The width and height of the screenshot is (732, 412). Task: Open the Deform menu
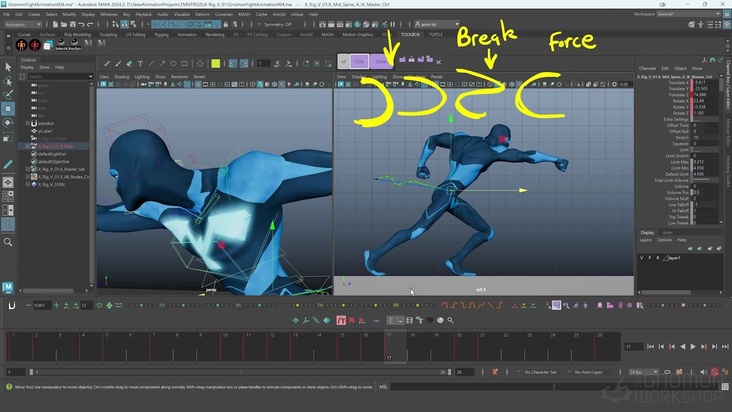tap(202, 14)
